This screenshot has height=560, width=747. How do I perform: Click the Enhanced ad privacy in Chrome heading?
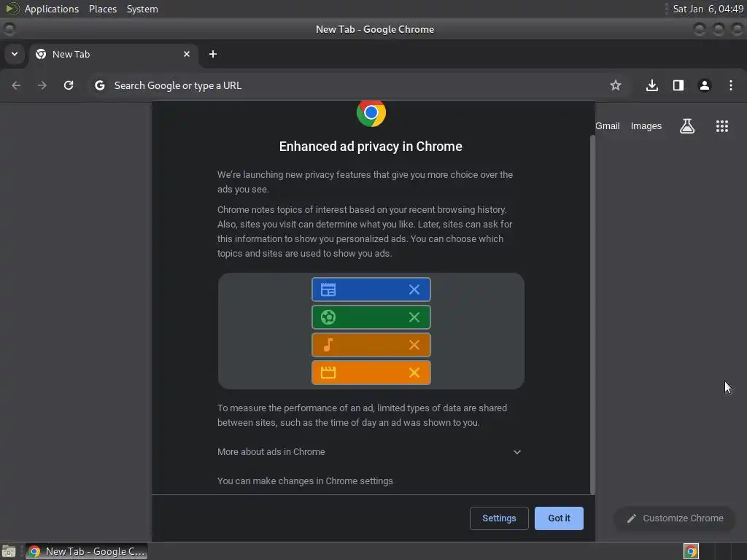371,147
